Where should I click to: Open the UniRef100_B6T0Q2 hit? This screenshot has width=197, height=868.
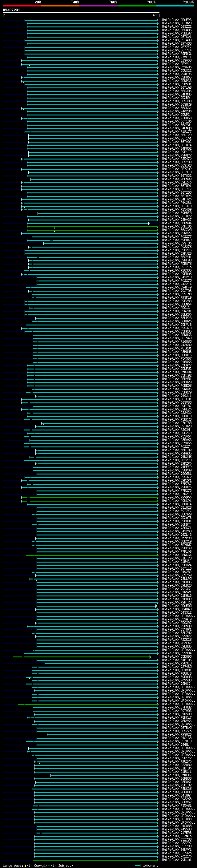[176, 142]
